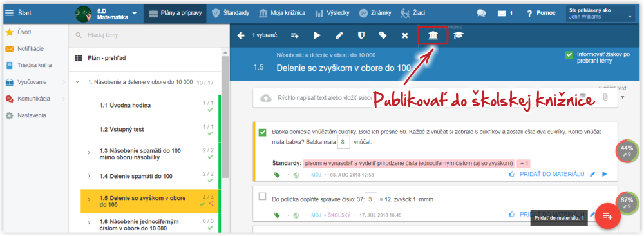Open the chat bubbles icon in header
Image resolution: width=644 pixels, height=236 pixels.
[481, 13]
